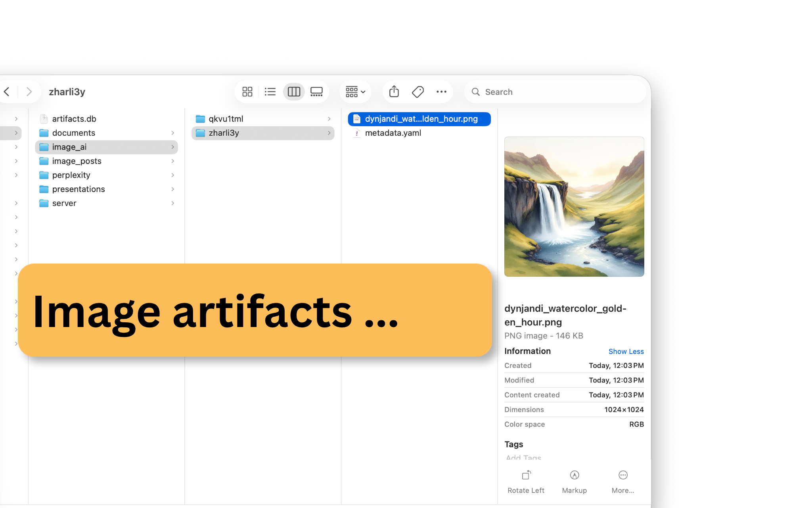The image size is (812, 508).
Task: Open the qkvu1tml folder
Action: 263,119
